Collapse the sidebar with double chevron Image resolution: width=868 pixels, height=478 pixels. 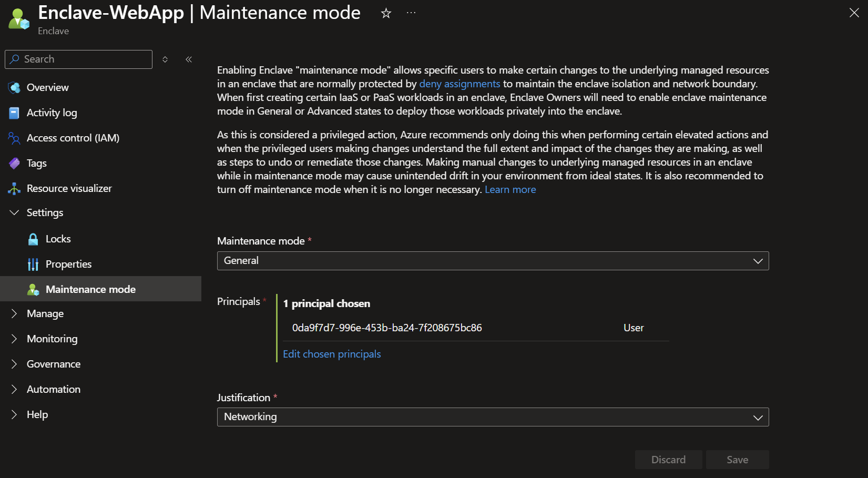pos(189,59)
